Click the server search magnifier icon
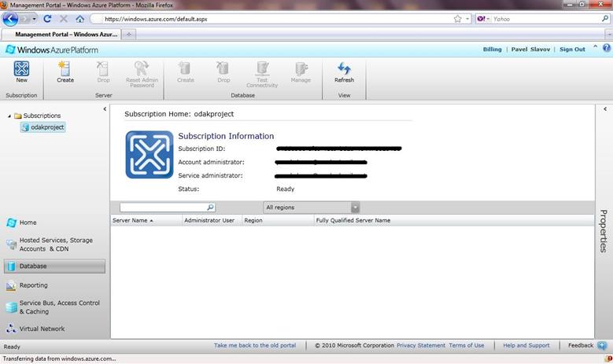This screenshot has width=613, height=364. (x=210, y=207)
